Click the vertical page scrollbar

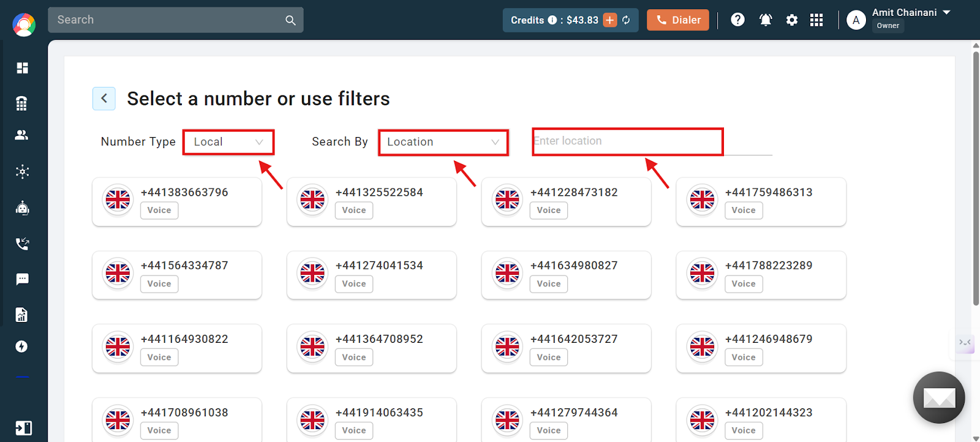[976, 178]
